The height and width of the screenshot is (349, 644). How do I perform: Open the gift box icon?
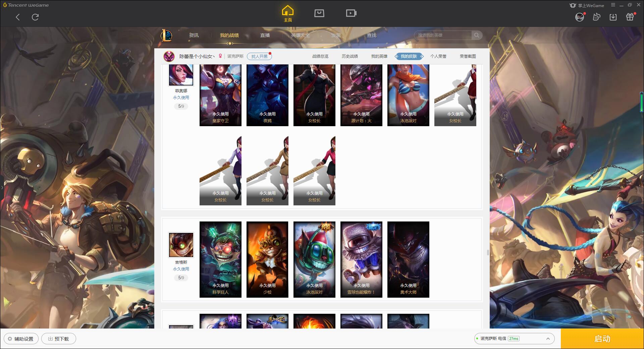point(630,17)
